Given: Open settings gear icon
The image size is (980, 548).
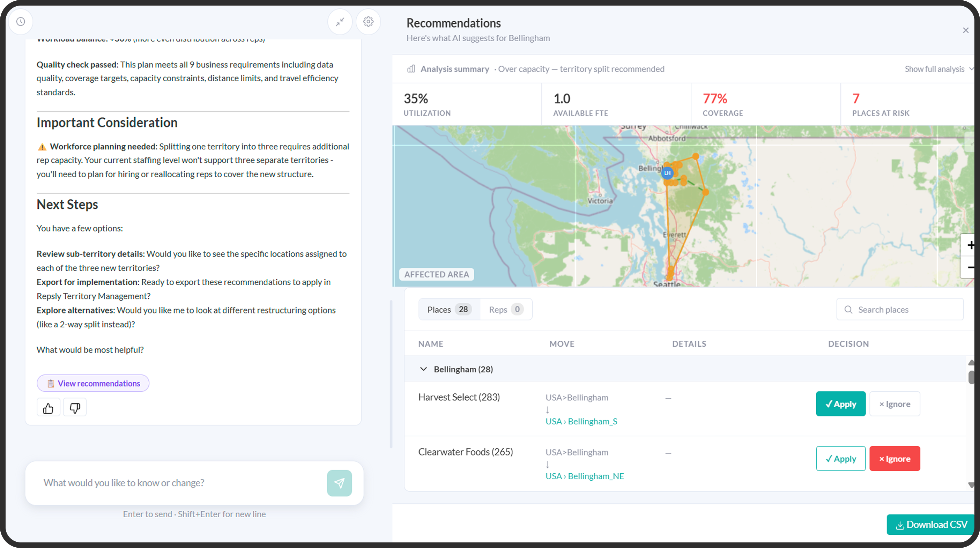Looking at the screenshot, I should tap(368, 22).
